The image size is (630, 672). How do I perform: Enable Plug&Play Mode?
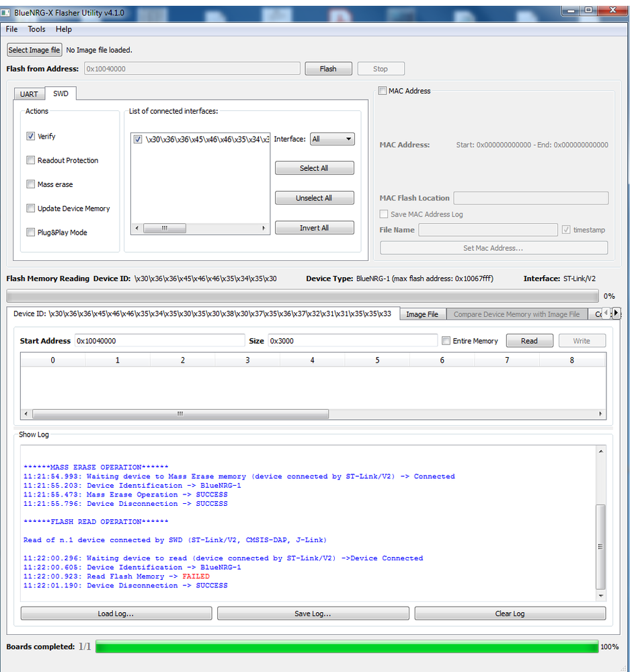point(30,232)
